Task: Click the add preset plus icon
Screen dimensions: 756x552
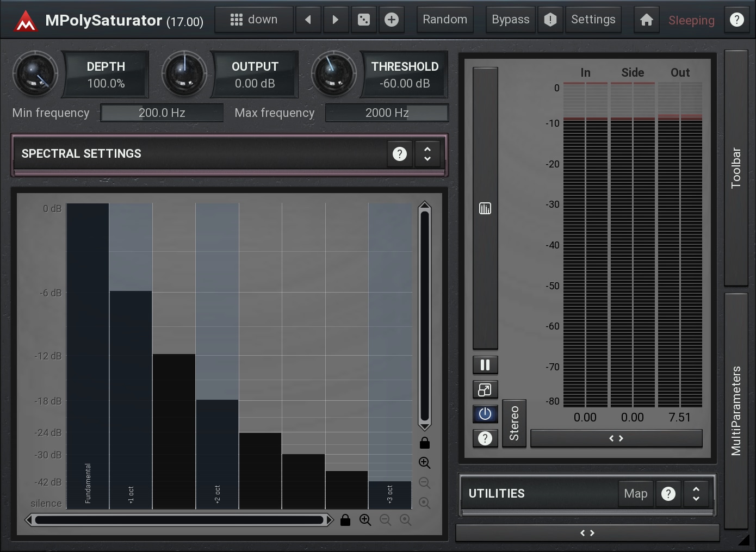Action: [392, 20]
